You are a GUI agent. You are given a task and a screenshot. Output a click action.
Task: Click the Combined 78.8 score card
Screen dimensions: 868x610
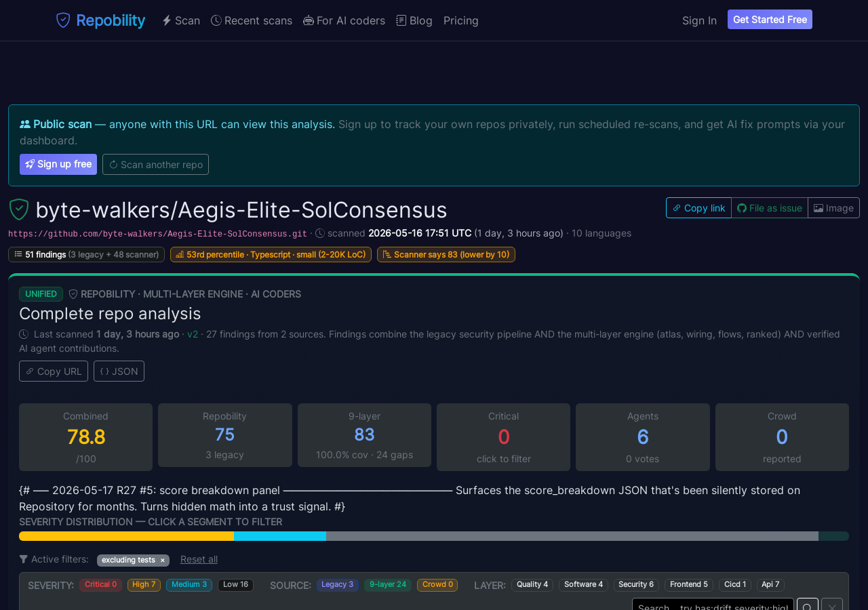[85, 437]
